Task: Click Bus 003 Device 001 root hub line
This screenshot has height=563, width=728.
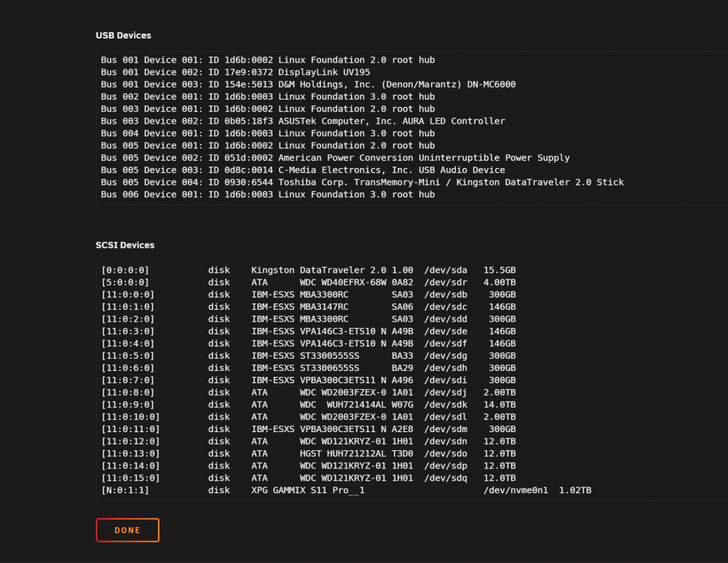Action: pos(268,109)
